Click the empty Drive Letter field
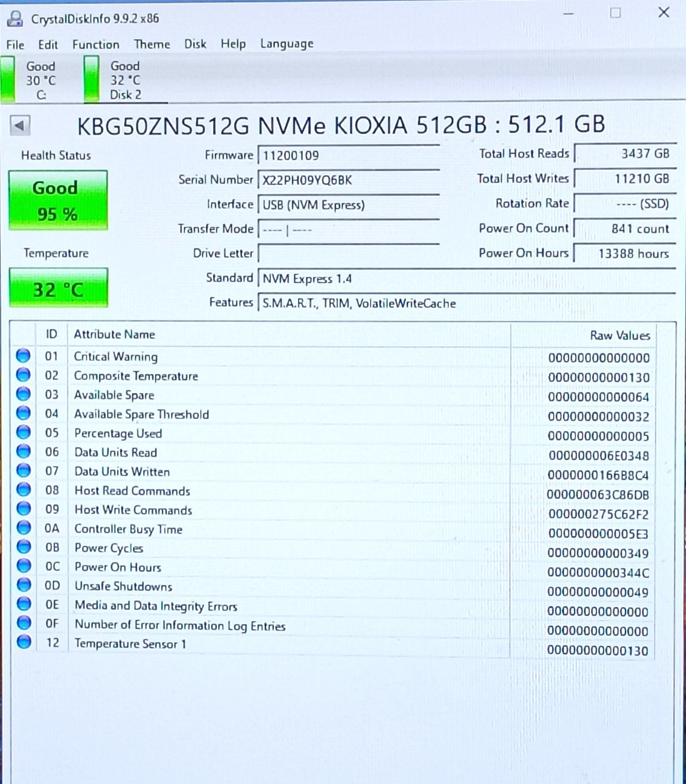Viewport: 686px width, 784px height. point(348,254)
